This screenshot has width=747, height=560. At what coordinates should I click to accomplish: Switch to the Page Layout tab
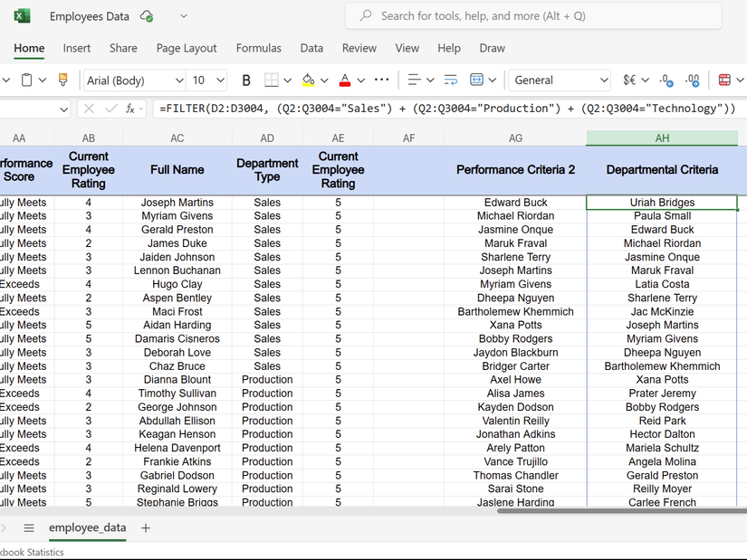(x=187, y=48)
